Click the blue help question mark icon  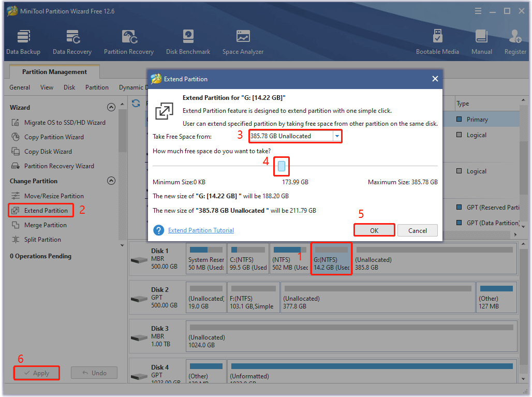coord(158,230)
